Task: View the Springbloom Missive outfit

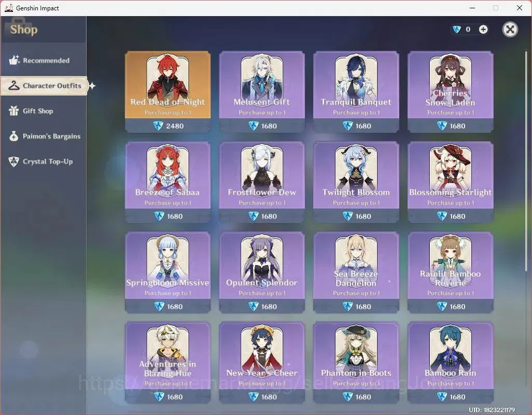Action: coord(167,272)
